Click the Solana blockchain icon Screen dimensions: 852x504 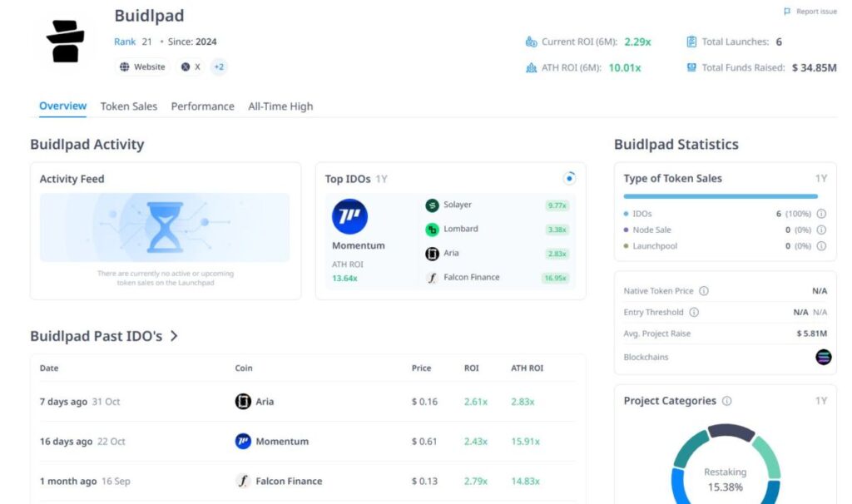pyautogui.click(x=823, y=358)
